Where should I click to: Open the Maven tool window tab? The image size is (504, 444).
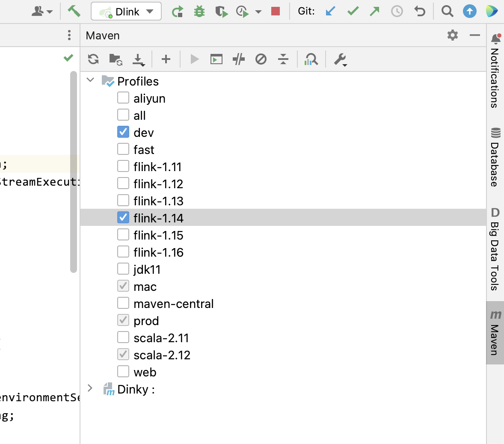coord(495,333)
